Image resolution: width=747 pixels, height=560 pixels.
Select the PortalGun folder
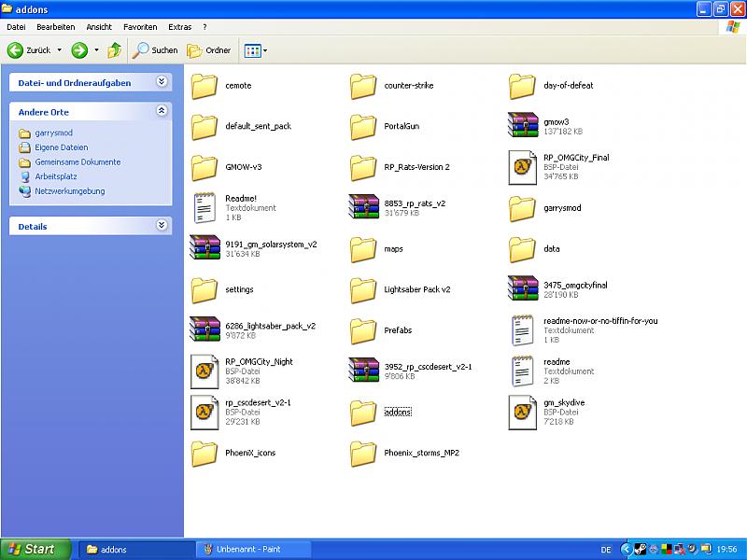tap(363, 126)
